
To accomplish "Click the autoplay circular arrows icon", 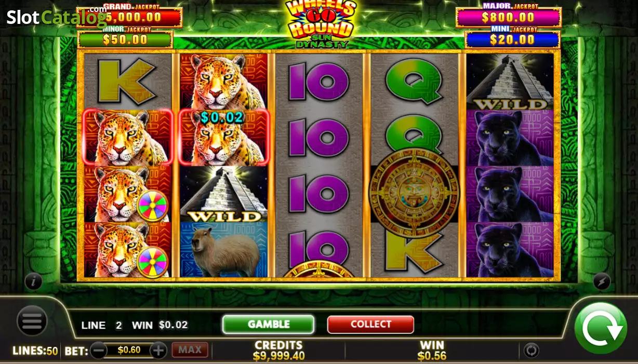I will 531,350.
